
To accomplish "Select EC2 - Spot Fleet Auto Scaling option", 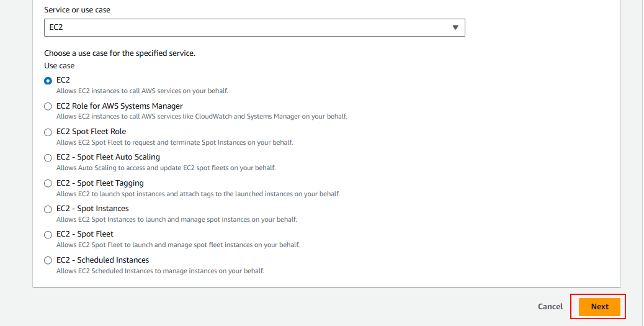I will (48, 158).
